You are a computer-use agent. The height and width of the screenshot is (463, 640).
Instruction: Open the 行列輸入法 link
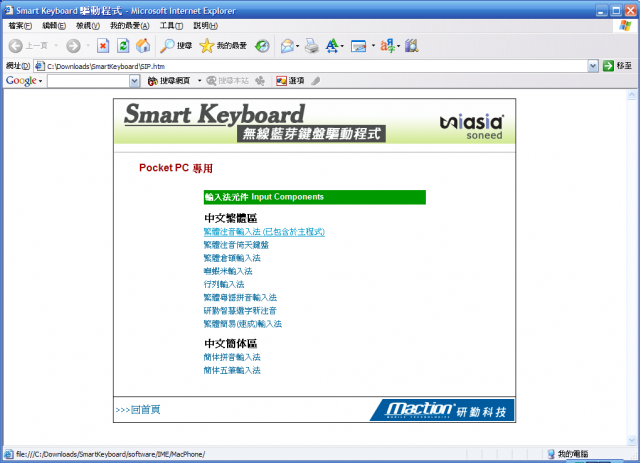tap(224, 284)
